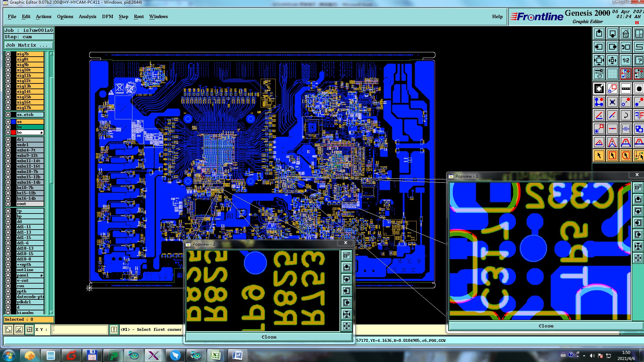Select the polygon selection arrow tool

pyautogui.click(x=626, y=156)
